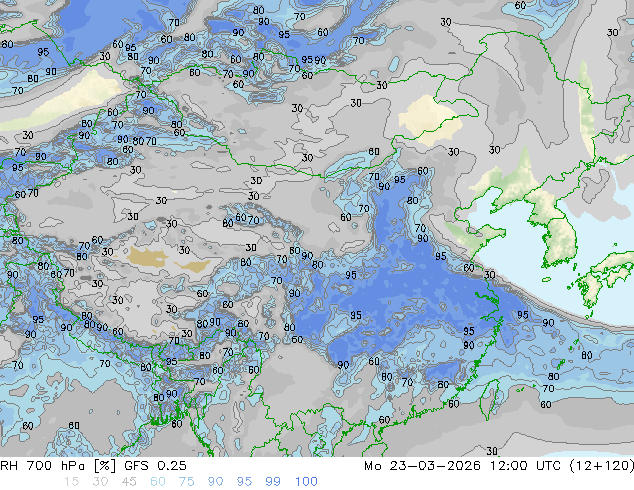Select the legend value 75

(x=186, y=482)
